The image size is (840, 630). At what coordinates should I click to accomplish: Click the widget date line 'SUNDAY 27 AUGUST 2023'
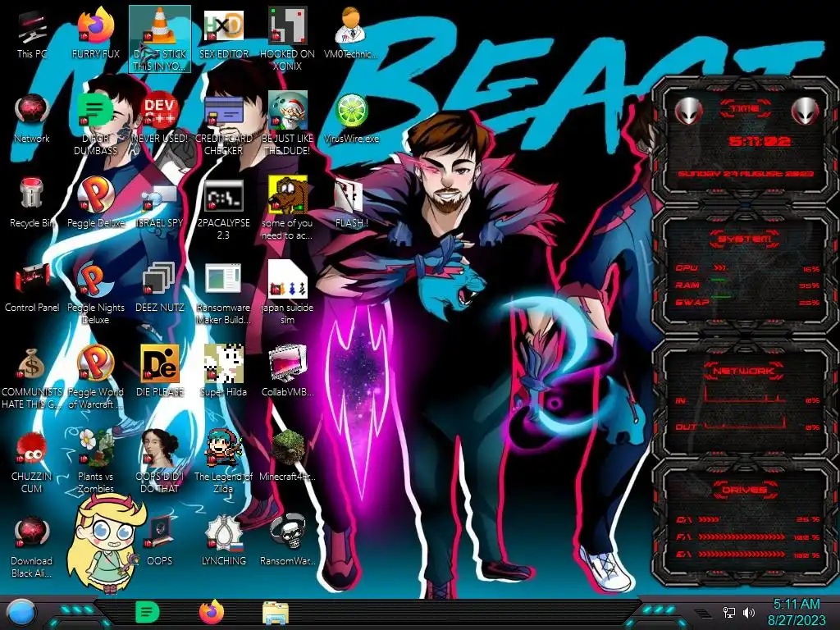tap(746, 174)
